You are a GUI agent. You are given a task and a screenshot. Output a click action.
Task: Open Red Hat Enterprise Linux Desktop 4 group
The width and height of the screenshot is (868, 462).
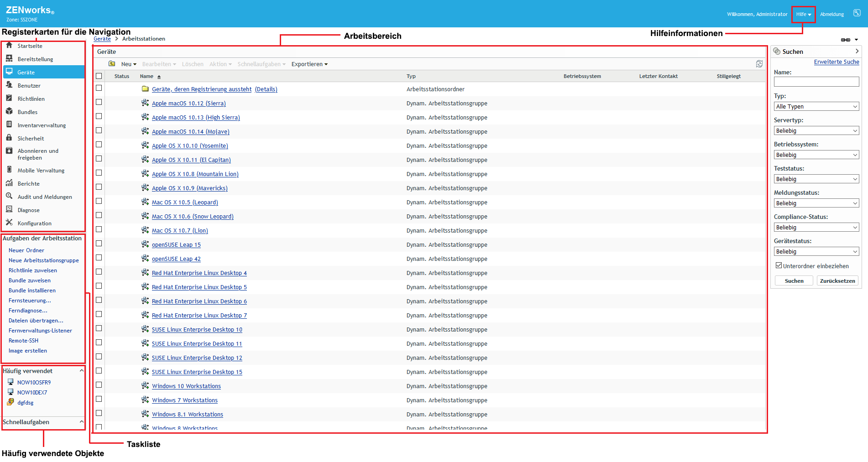199,273
